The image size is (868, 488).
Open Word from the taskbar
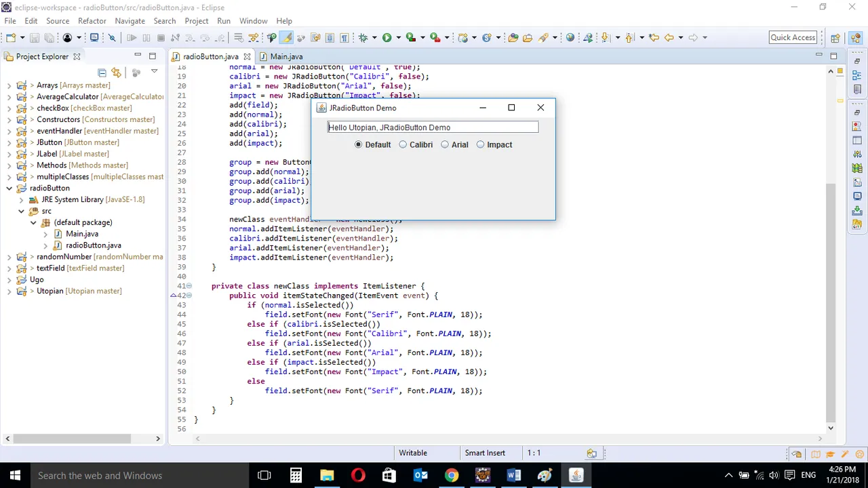tap(513, 475)
